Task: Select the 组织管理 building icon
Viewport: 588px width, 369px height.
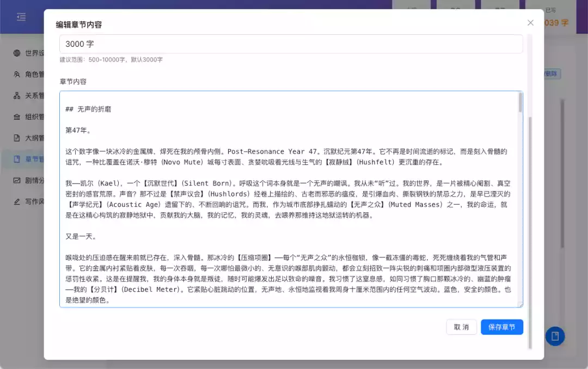Action: [x=16, y=116]
